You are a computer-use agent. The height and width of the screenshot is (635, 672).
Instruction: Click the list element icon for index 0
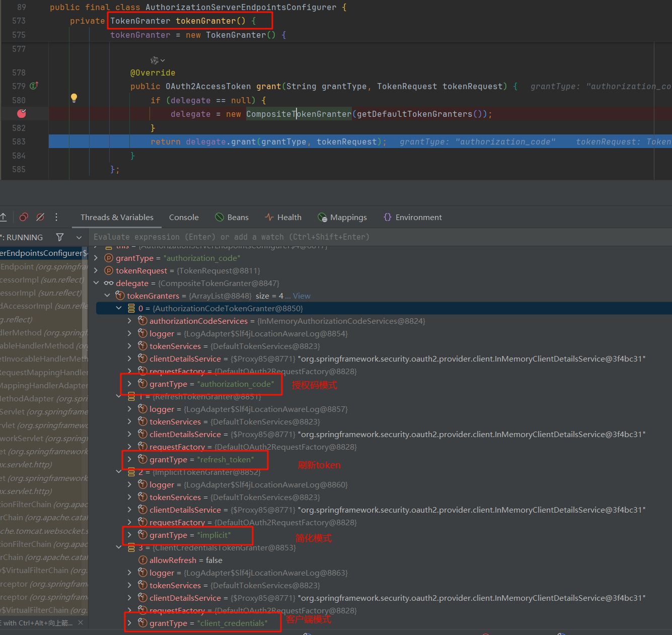[131, 308]
